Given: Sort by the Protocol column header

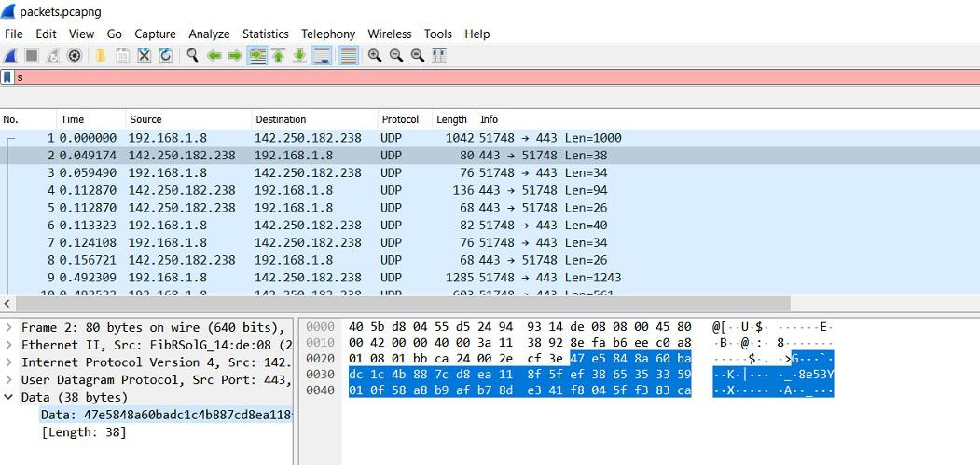Looking at the screenshot, I should pyautogui.click(x=405, y=119).
